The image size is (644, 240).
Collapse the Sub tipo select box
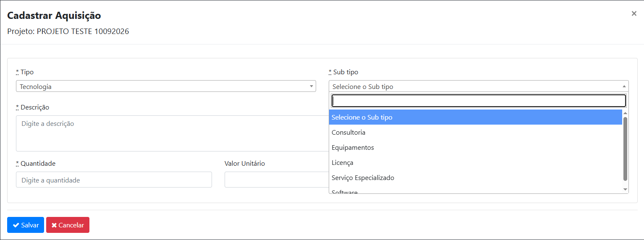tap(479, 86)
